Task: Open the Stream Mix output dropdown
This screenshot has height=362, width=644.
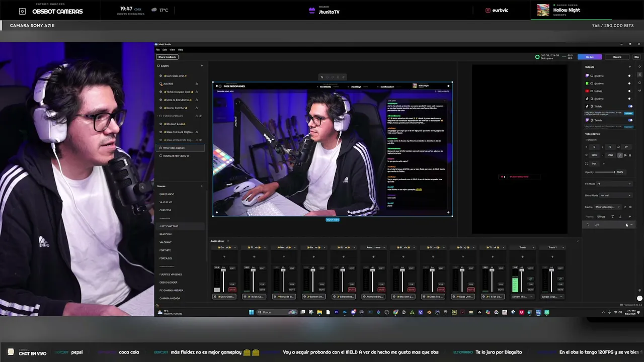Action: (x=522, y=297)
